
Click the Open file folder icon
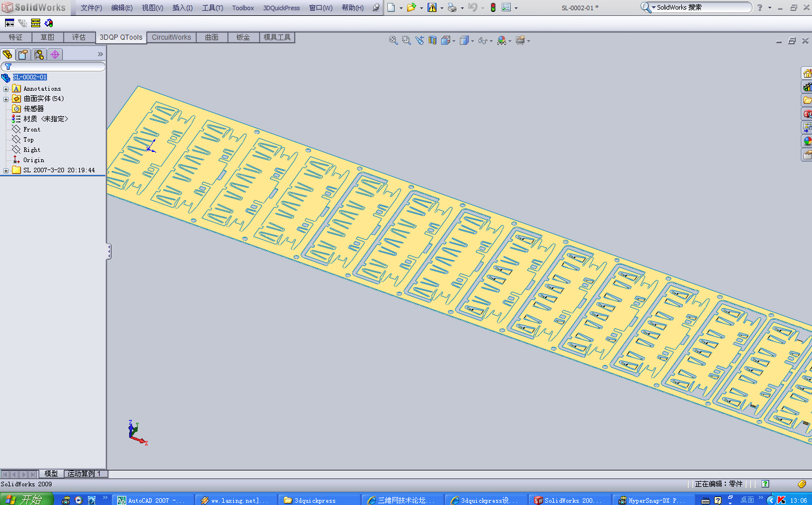(412, 7)
